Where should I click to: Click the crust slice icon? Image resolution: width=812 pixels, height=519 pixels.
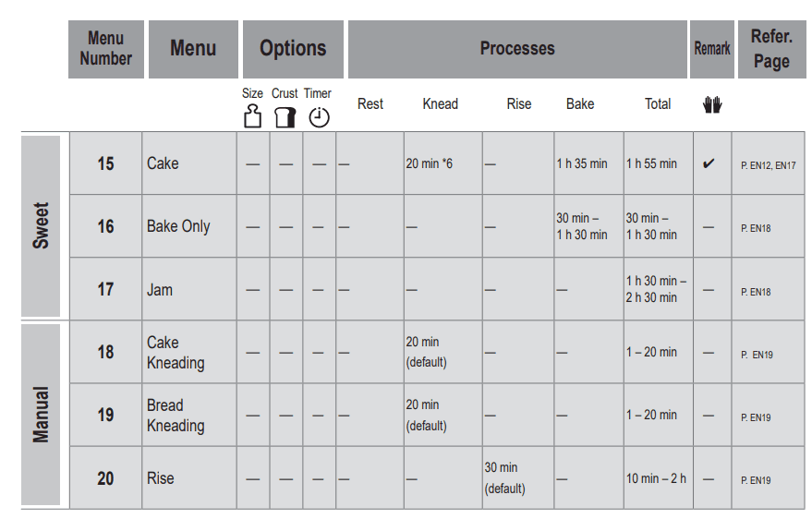tap(285, 117)
